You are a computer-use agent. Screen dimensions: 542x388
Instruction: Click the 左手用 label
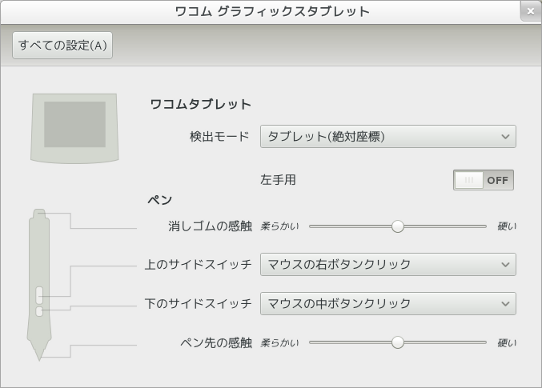point(278,180)
